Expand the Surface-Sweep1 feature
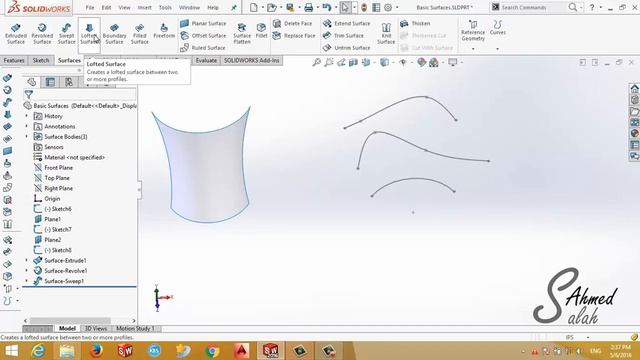This screenshot has width=640, height=360. tap(27, 281)
